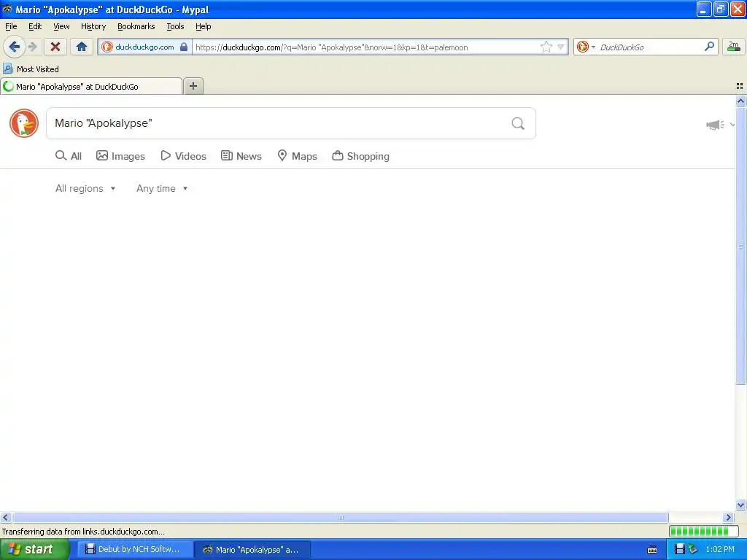This screenshot has width=747, height=560.
Task: Open the View menu
Action: 61,26
